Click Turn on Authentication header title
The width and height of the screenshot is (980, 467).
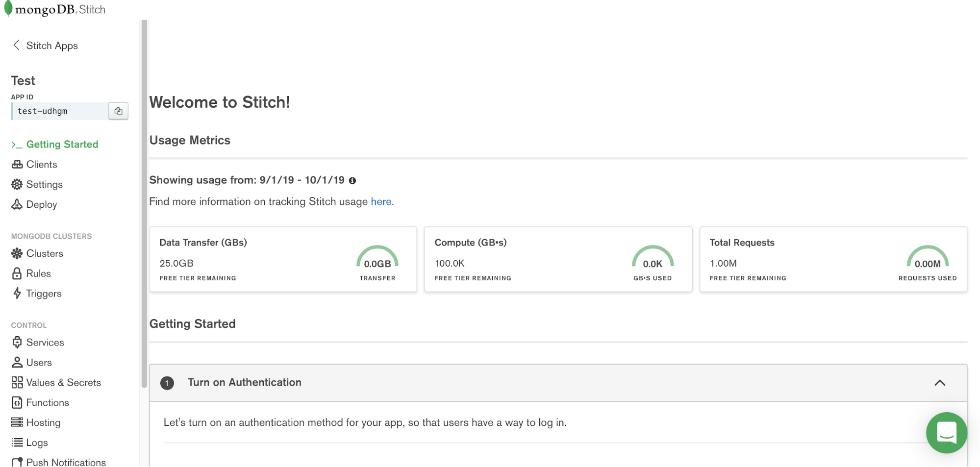point(245,382)
